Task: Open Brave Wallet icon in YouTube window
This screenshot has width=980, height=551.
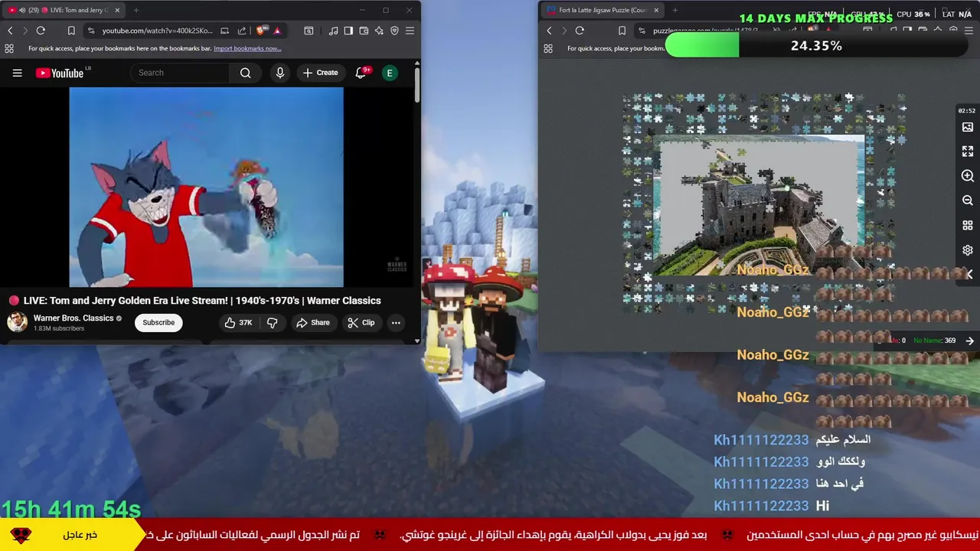Action: [364, 31]
